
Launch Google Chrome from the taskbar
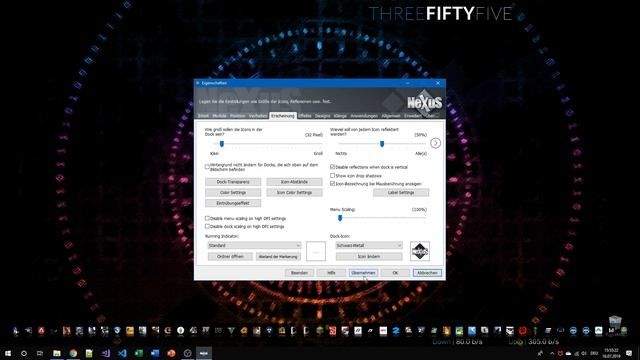point(73,353)
